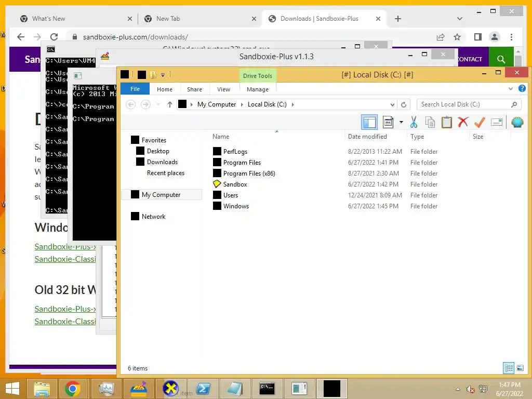Click into the Search Local Disk (C:) field
532x399 pixels.
[469, 104]
